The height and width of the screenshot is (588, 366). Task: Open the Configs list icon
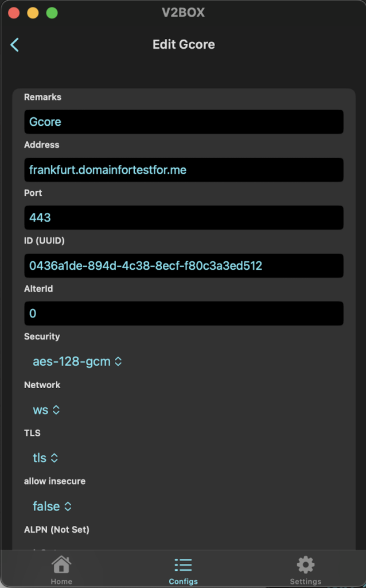tap(183, 565)
